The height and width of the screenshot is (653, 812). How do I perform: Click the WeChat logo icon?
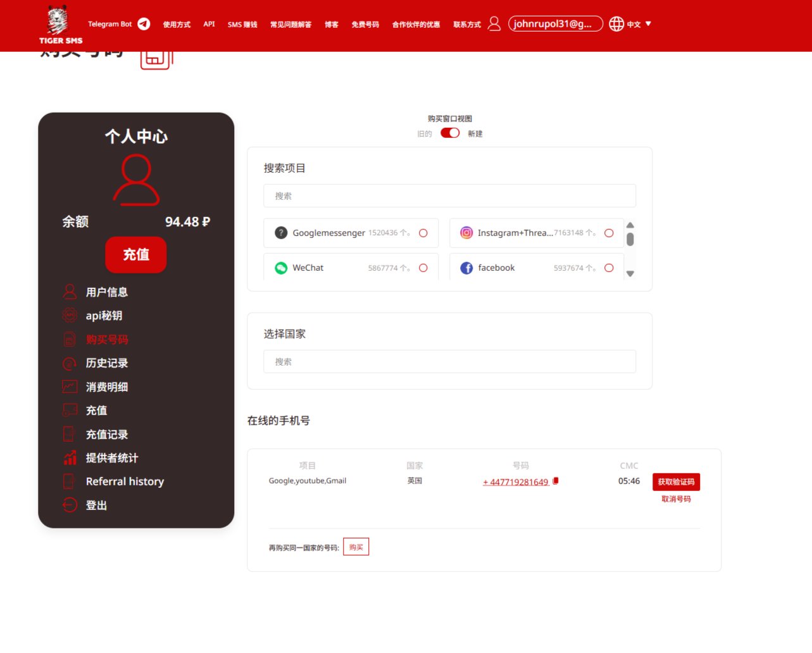[x=281, y=268]
